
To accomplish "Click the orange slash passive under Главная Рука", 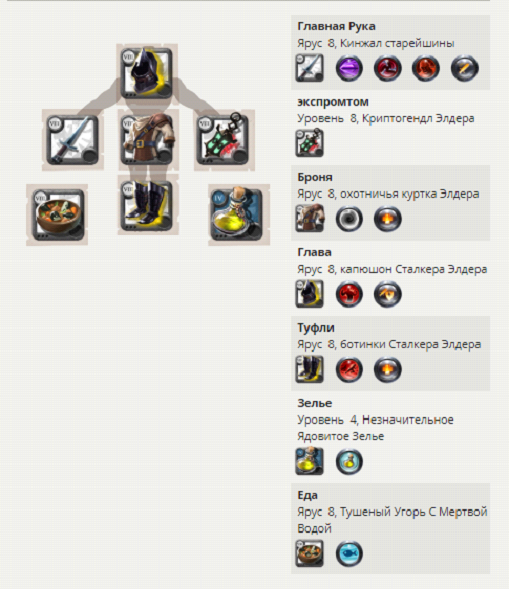I will [465, 68].
